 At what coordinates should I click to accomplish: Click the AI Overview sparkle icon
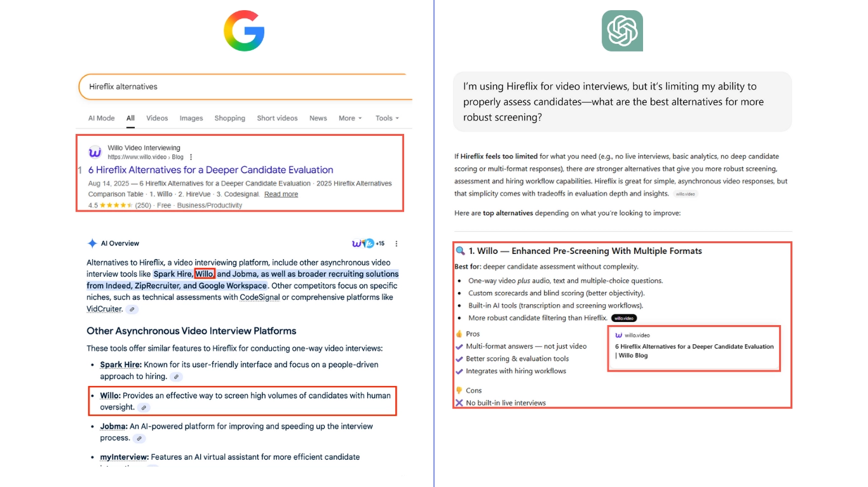click(x=92, y=243)
